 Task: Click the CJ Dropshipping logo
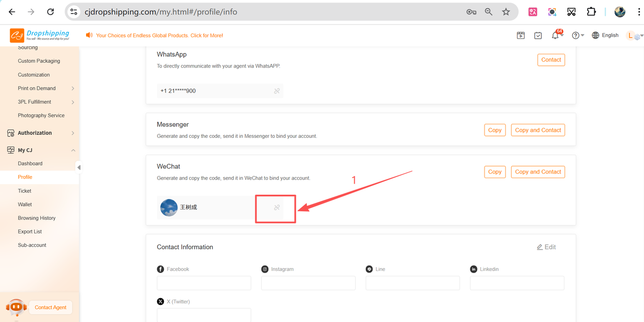pyautogui.click(x=40, y=35)
